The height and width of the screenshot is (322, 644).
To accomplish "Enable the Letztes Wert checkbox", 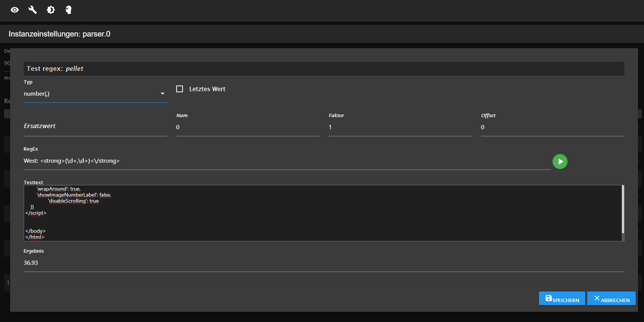I will tap(180, 89).
